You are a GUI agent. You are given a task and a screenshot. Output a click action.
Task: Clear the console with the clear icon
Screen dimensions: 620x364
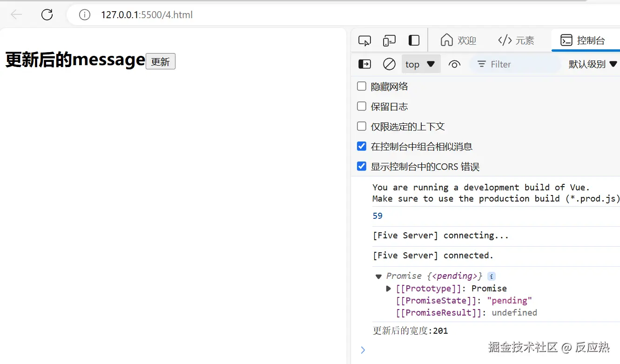pos(389,64)
